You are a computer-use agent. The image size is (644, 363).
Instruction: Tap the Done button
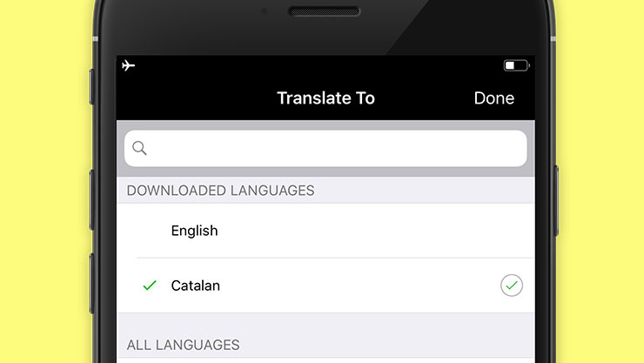pos(493,98)
